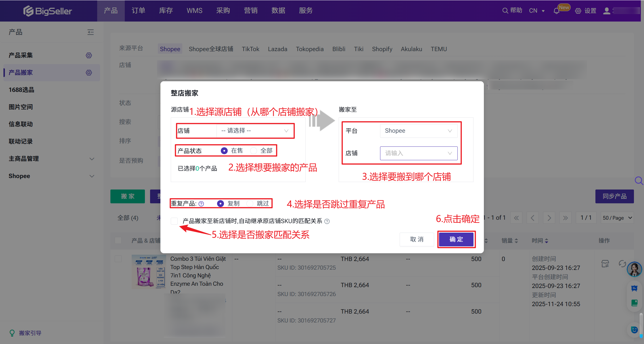Click the Combo 3 Túi product thumbnail
Screen dimensions: 644x344
click(x=149, y=271)
